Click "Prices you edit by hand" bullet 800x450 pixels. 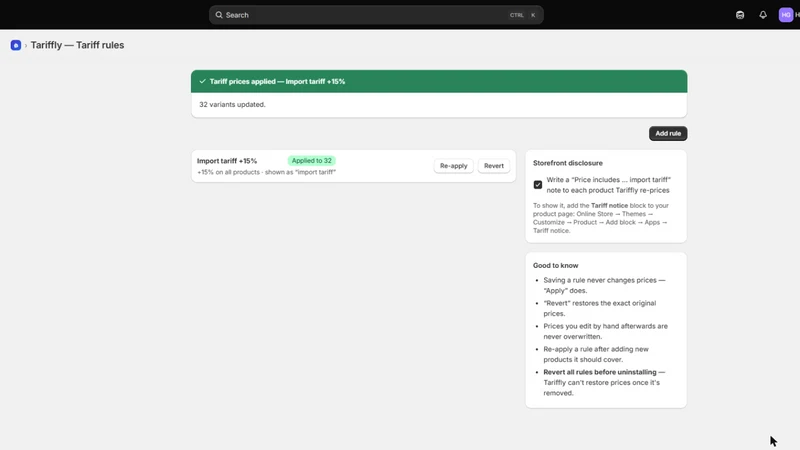tap(606, 331)
